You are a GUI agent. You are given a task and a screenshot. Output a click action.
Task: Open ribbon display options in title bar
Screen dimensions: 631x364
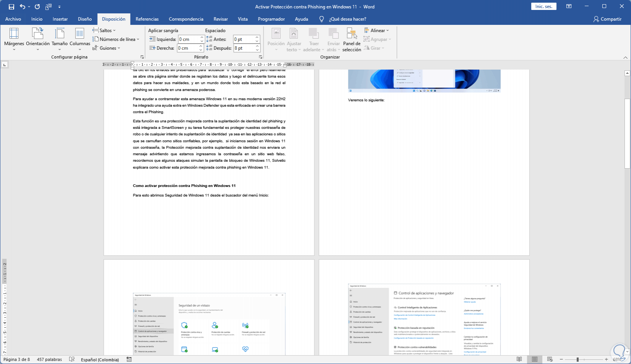pos(569,6)
